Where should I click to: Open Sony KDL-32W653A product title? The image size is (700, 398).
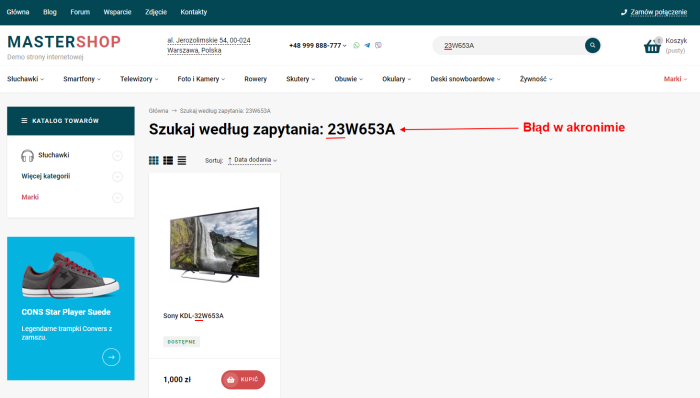tap(193, 315)
